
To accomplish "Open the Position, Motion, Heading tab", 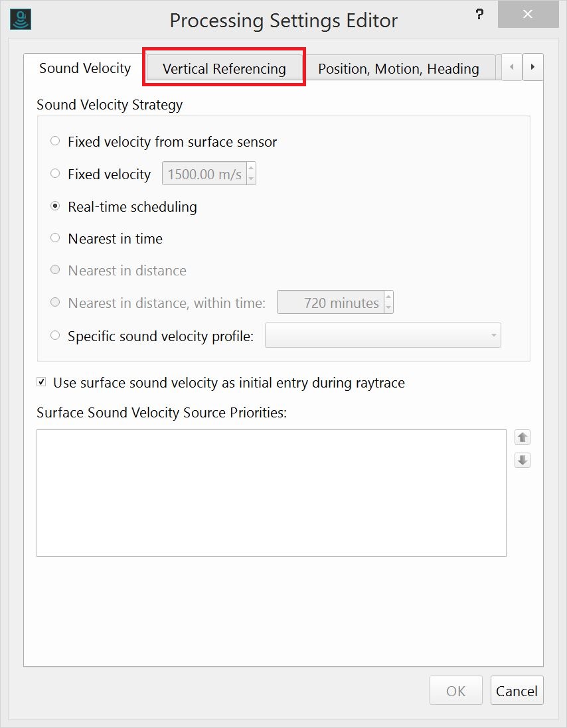I will point(398,67).
